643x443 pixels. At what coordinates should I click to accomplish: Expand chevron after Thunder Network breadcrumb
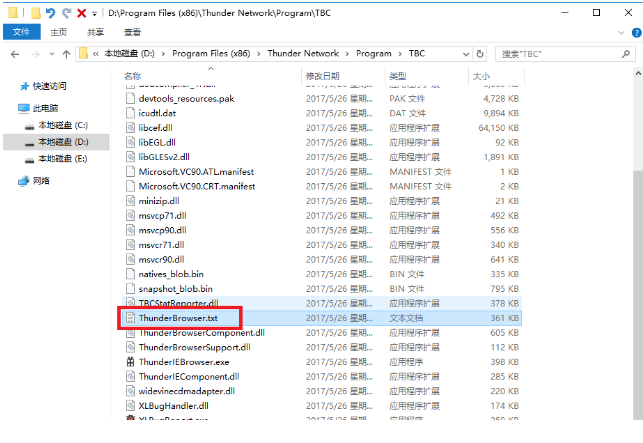pos(347,54)
